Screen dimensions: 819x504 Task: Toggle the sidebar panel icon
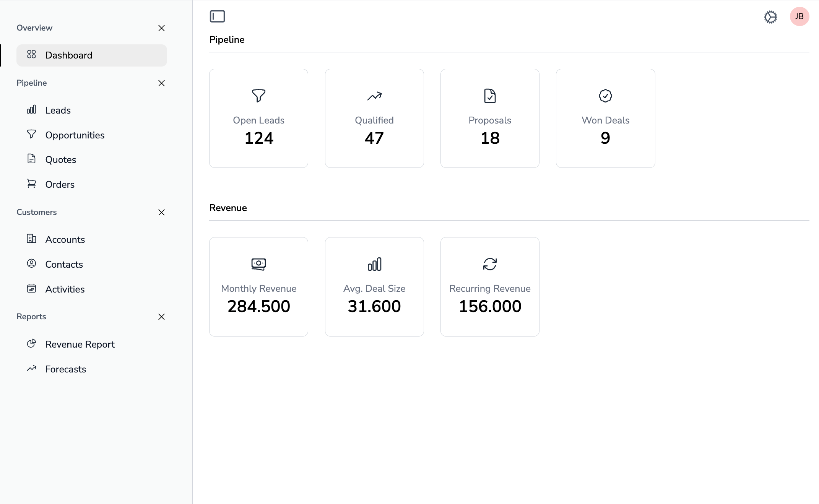coord(217,16)
